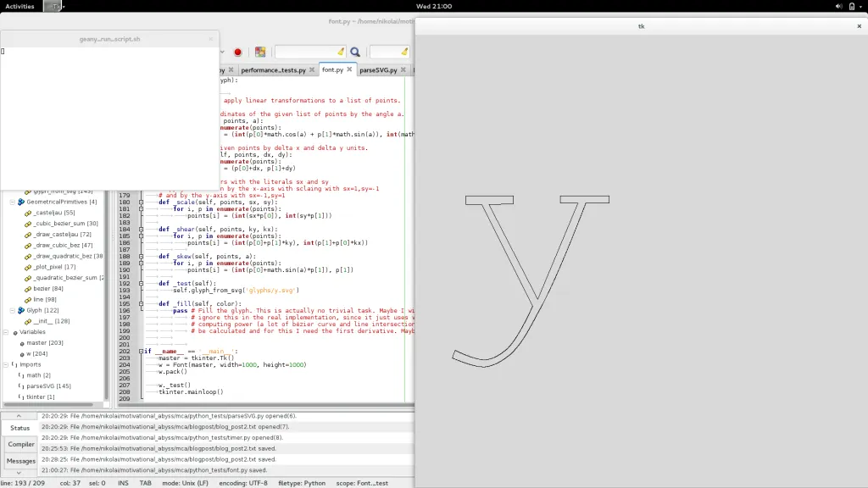Select the Imports category bracket icon
Viewport: 868px width, 488px height.
point(14,364)
